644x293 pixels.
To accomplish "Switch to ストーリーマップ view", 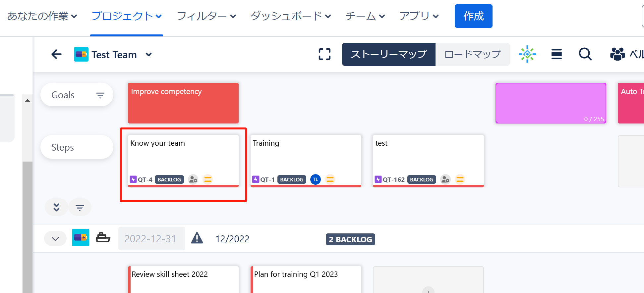I will [x=388, y=54].
